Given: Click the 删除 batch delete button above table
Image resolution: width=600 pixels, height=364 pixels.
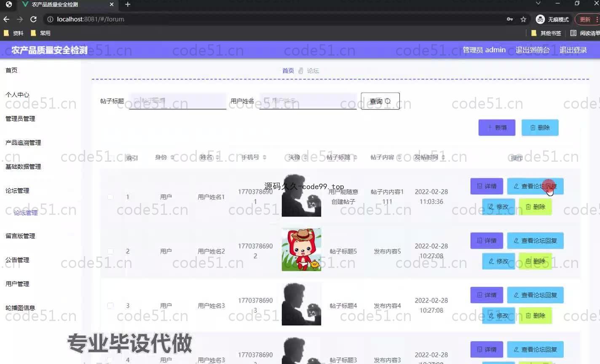Looking at the screenshot, I should 540,128.
